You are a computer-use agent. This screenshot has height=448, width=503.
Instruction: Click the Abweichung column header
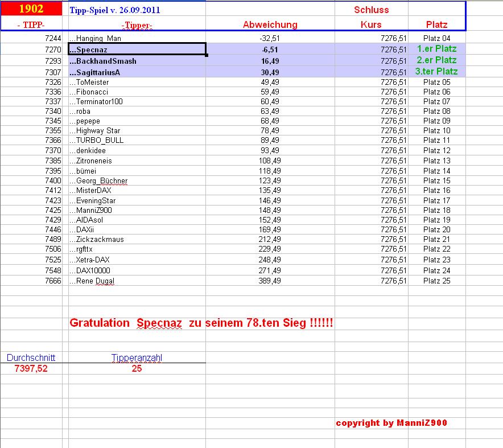[x=270, y=24]
